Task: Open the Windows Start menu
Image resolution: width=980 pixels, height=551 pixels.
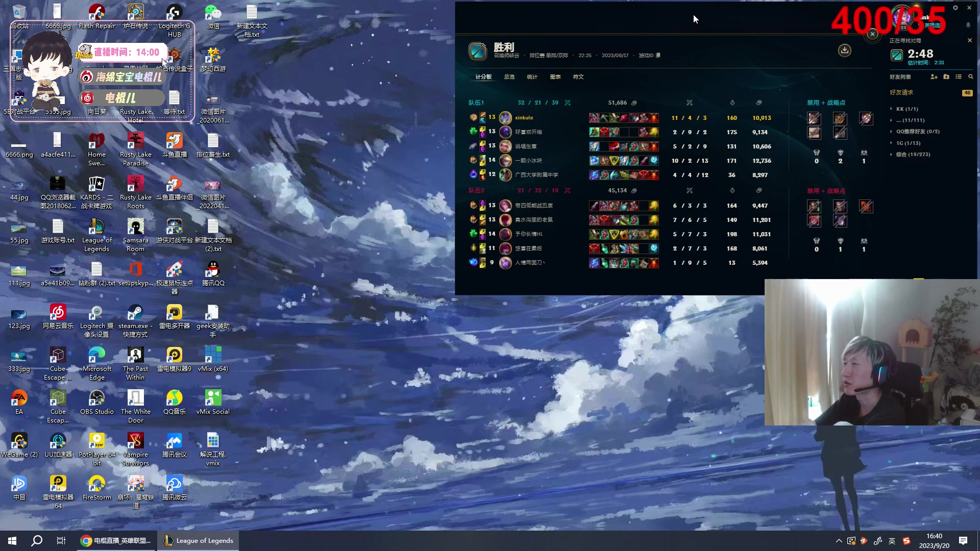Action: tap(12, 541)
